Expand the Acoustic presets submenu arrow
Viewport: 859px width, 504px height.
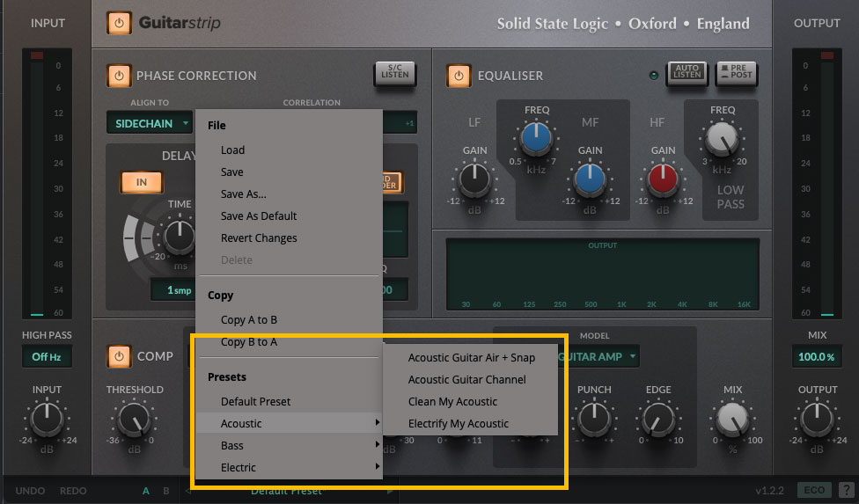(x=377, y=422)
